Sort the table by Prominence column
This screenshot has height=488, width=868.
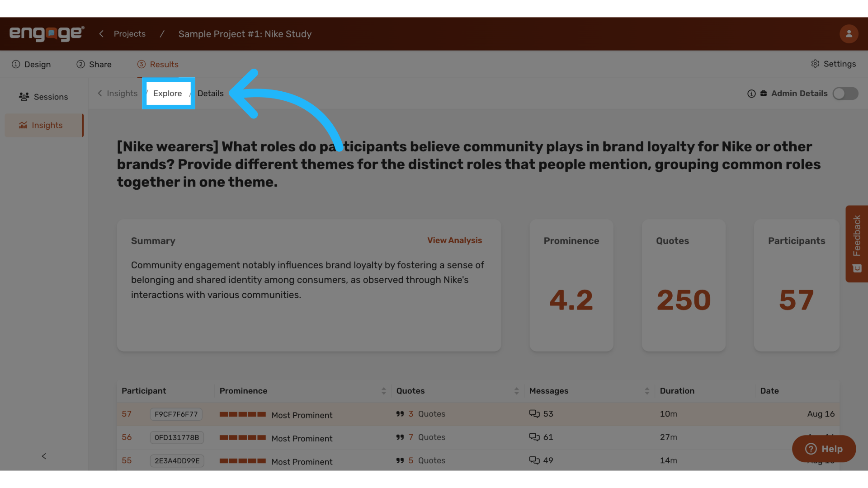(383, 391)
